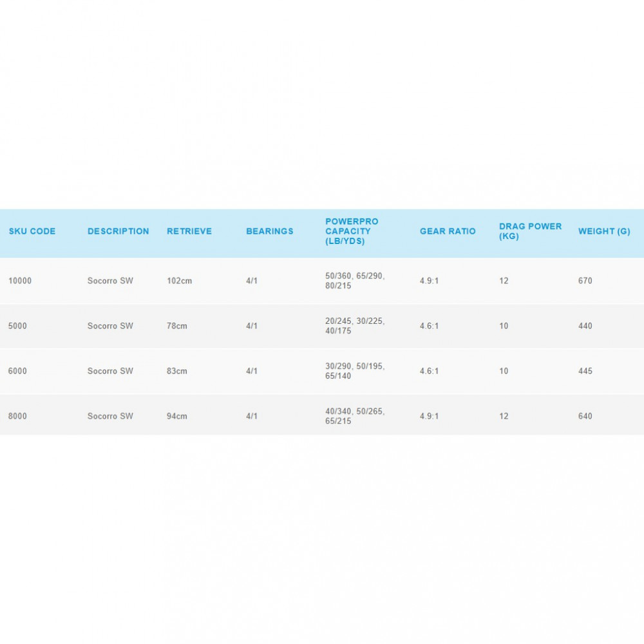This screenshot has width=644, height=644.
Task: Click the 78cm retrieve value
Action: 177,326
